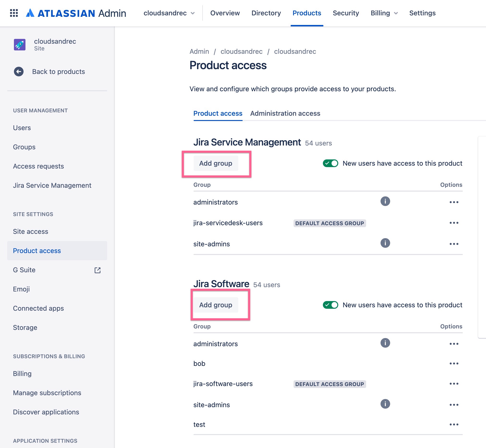Select Access requests in the sidebar
The width and height of the screenshot is (486, 448).
click(38, 166)
